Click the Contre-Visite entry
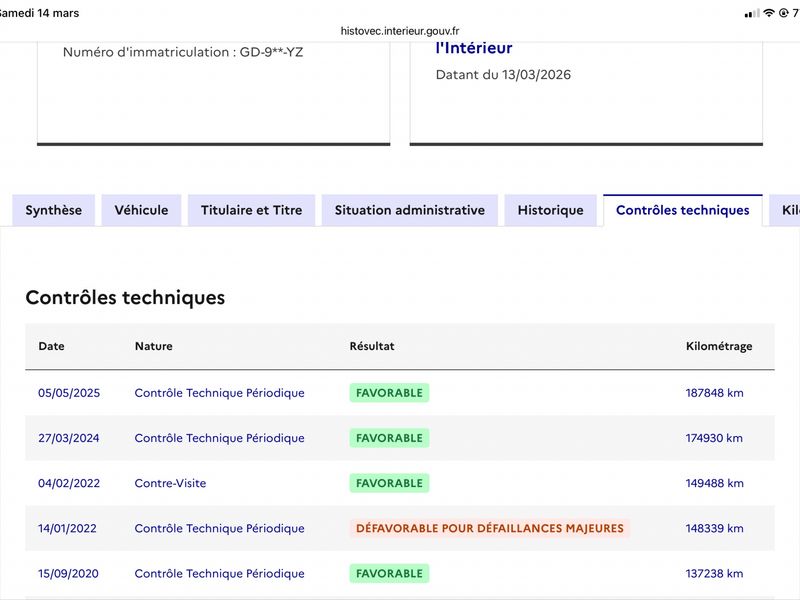800x600 pixels. [x=170, y=483]
